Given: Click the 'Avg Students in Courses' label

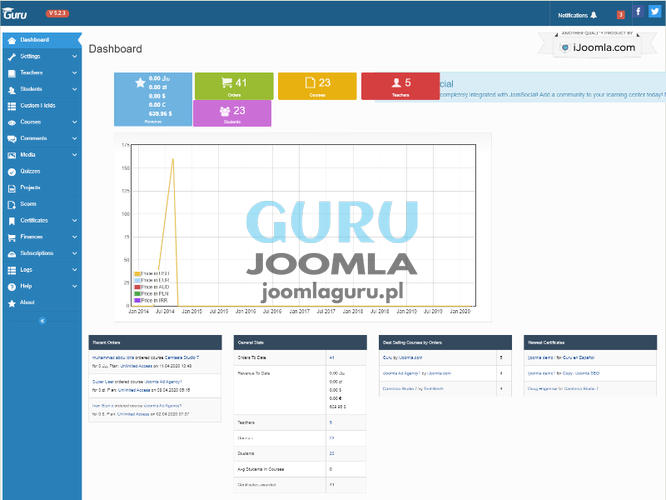Looking at the screenshot, I should click(x=261, y=469).
